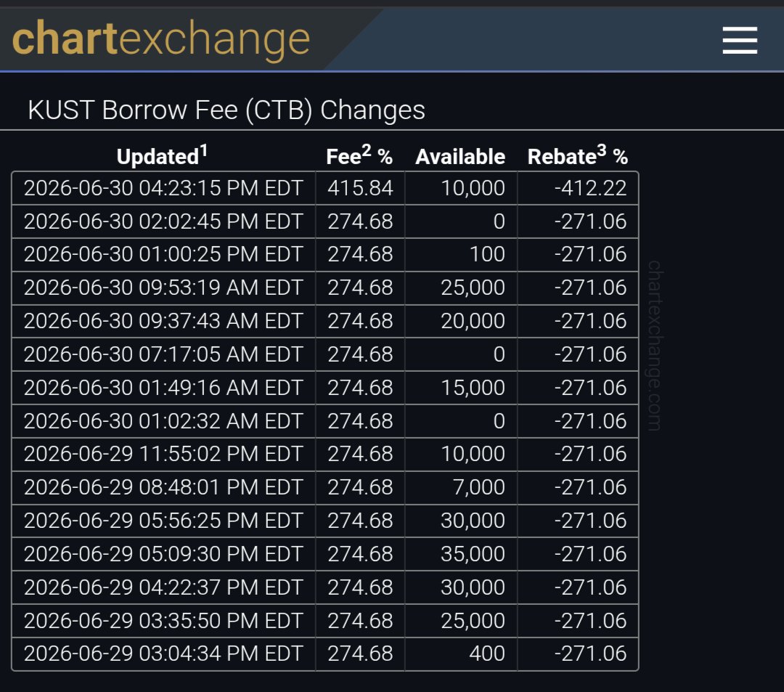This screenshot has width=784, height=692.
Task: Click the -412.22 rebate value
Action: tap(590, 188)
